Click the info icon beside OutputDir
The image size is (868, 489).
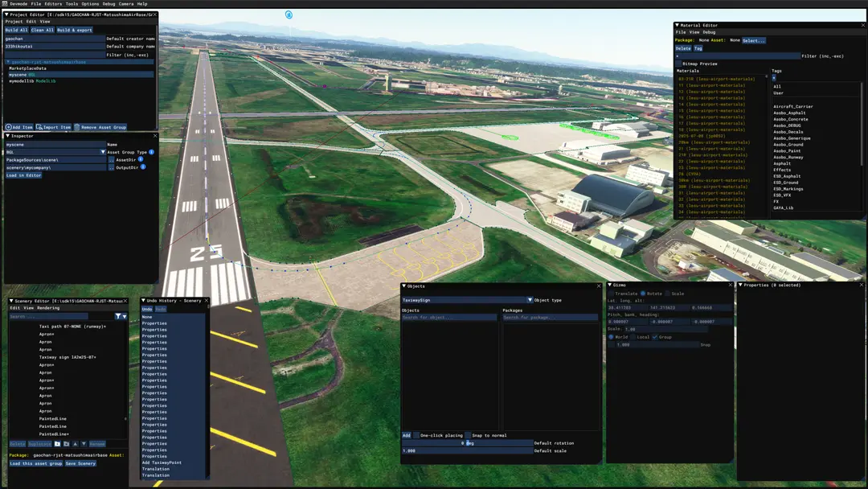(143, 166)
